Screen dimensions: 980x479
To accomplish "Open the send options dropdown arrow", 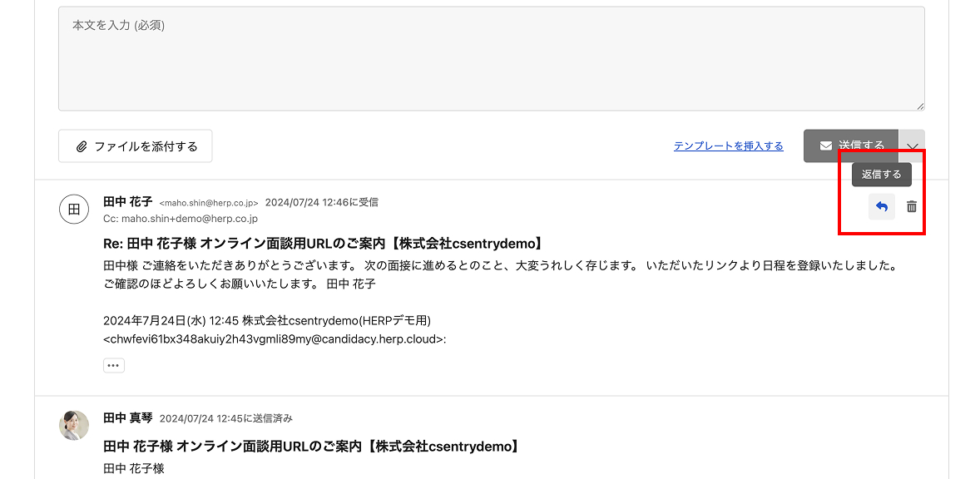I will (x=912, y=146).
